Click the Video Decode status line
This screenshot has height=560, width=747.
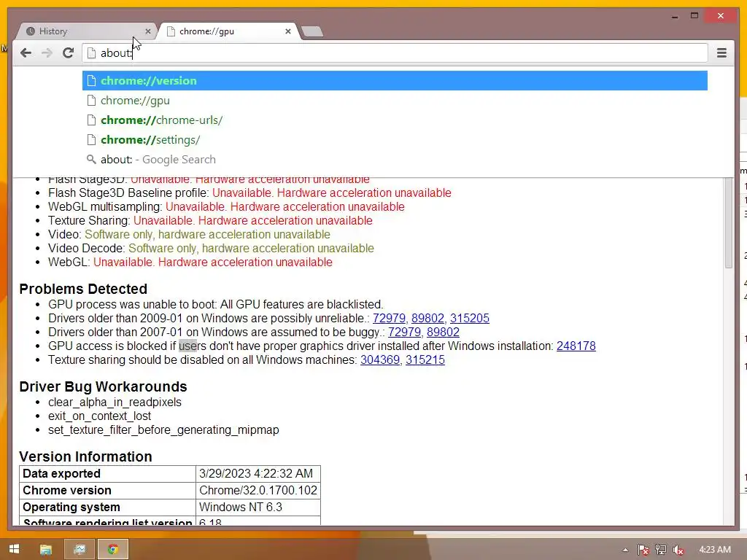coord(211,248)
